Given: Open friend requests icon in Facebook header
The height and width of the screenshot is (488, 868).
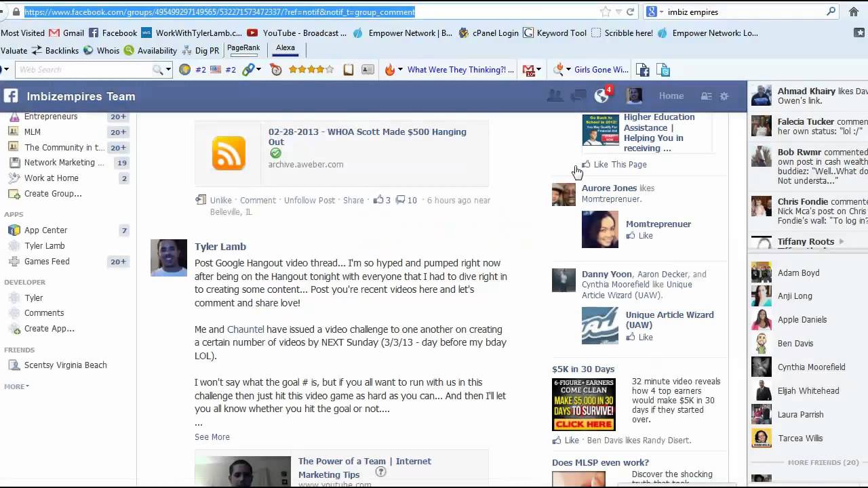Looking at the screenshot, I should pyautogui.click(x=555, y=96).
